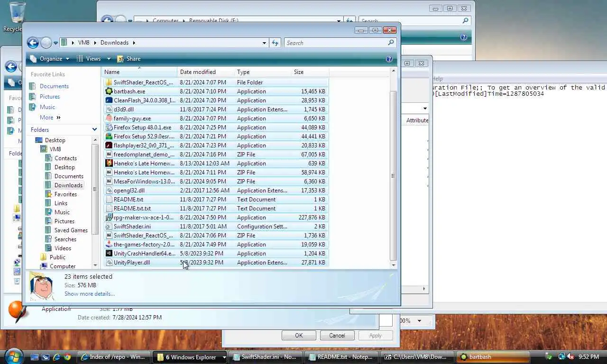Select Contacts in the folder tree
607x364 pixels.
click(x=65, y=158)
